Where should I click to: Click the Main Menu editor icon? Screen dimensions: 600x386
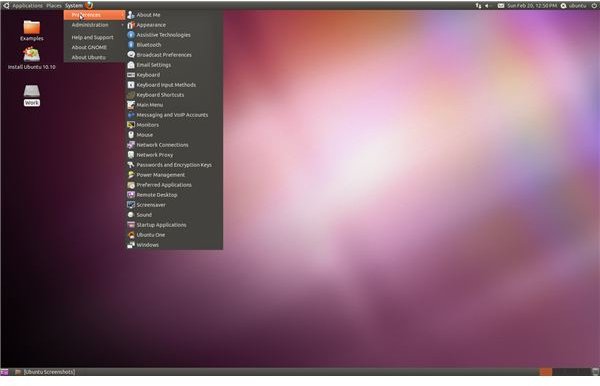pyautogui.click(x=131, y=105)
